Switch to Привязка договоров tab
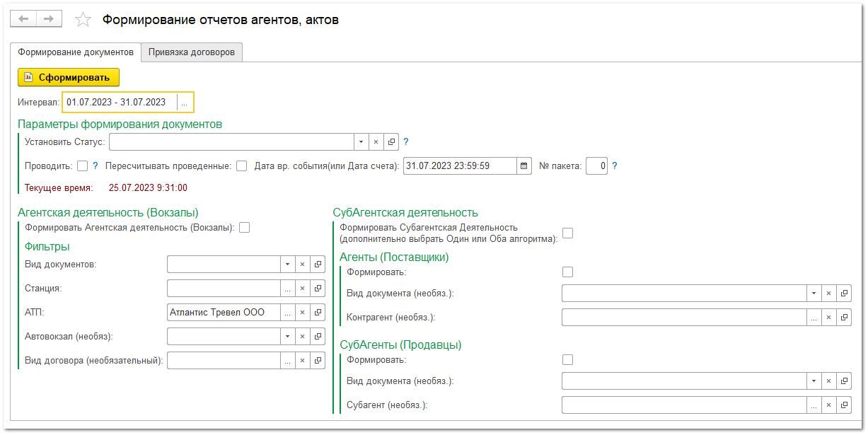Viewport: 868px width, 435px height. [192, 52]
